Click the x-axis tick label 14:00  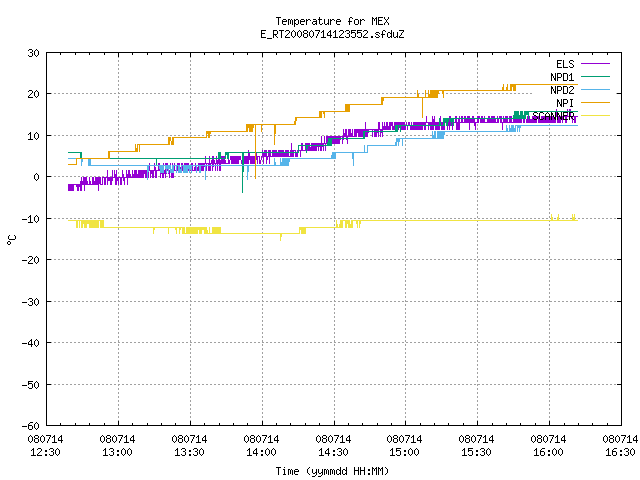pos(261,452)
